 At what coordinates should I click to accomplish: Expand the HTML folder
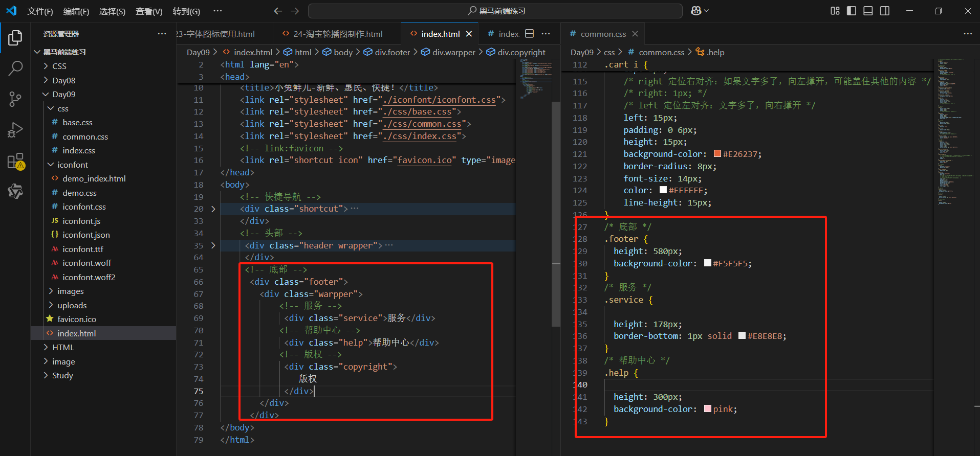[x=46, y=347]
